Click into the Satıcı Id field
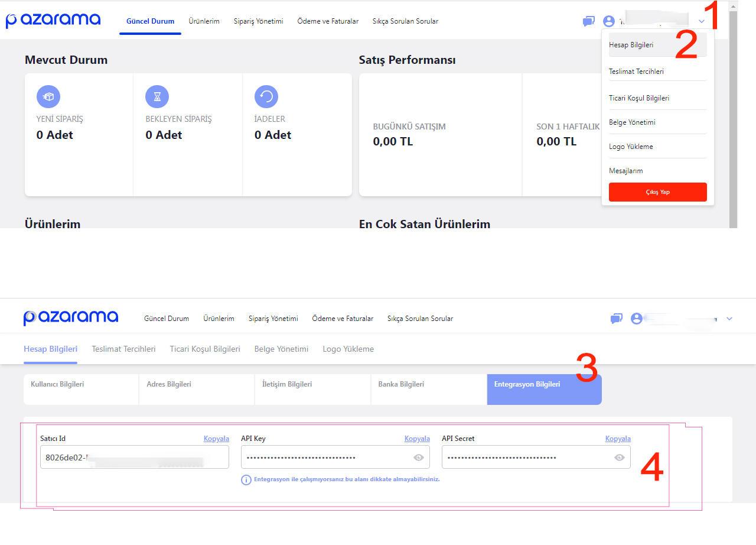The height and width of the screenshot is (545, 756). point(135,457)
